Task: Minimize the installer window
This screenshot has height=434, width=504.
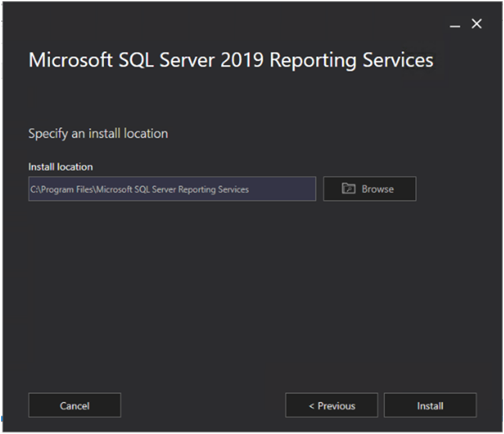Action: (x=455, y=25)
